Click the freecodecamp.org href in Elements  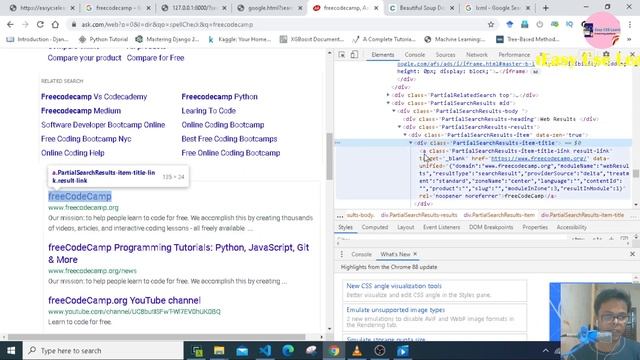(x=539, y=158)
